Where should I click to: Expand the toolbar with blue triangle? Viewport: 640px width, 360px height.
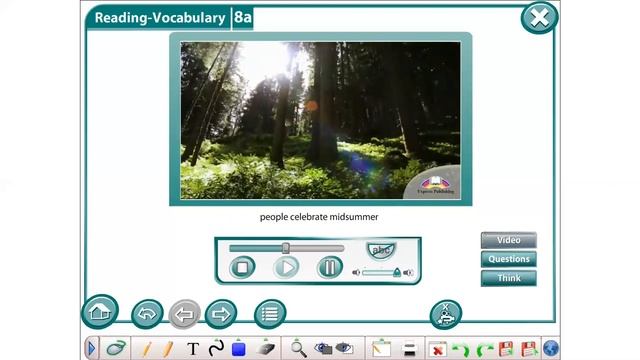pos(91,349)
